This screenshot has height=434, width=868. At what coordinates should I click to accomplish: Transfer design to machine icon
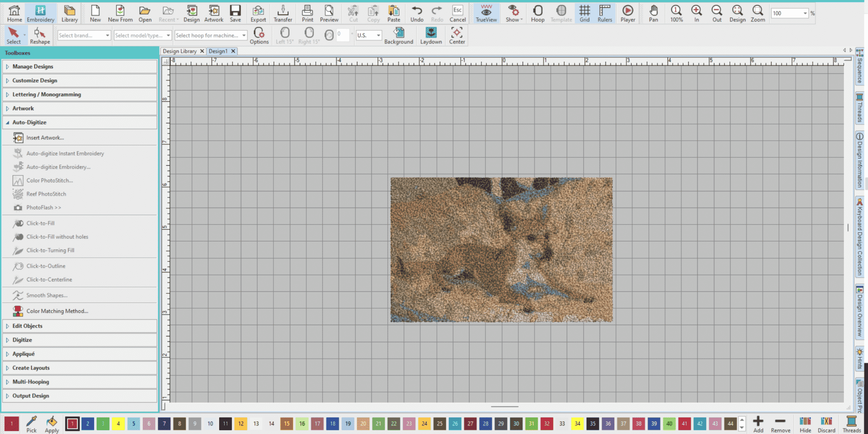tap(283, 13)
